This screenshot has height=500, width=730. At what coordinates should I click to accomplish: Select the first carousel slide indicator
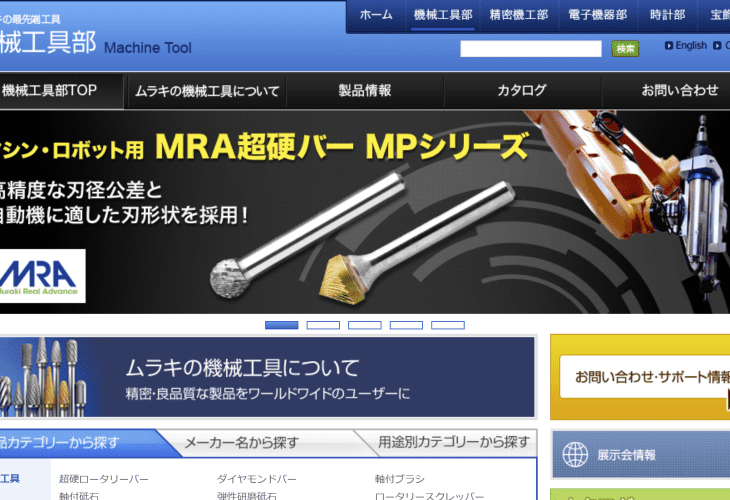pos(281,325)
